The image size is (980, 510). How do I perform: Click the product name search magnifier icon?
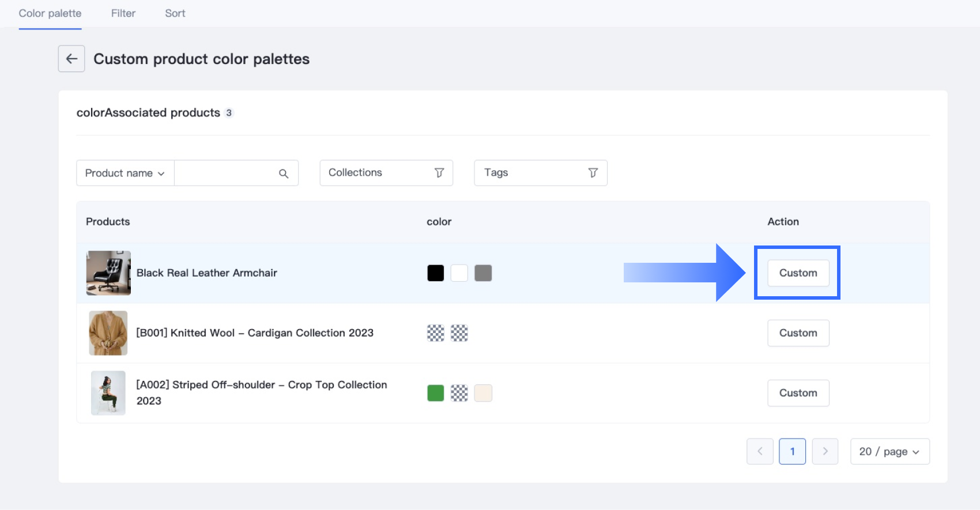[x=284, y=173]
